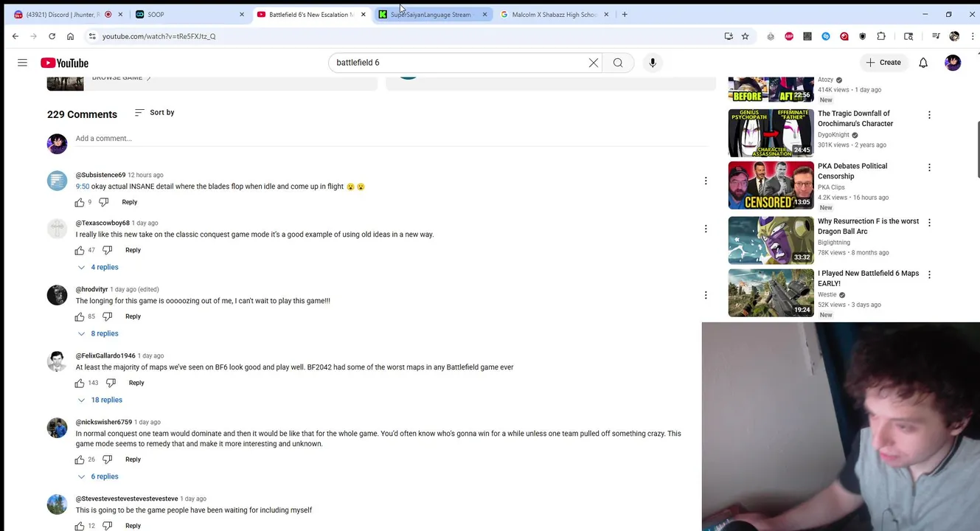Screen dimensions: 980x531
Task: Bookmark this page with star icon
Action: pyautogui.click(x=746, y=36)
